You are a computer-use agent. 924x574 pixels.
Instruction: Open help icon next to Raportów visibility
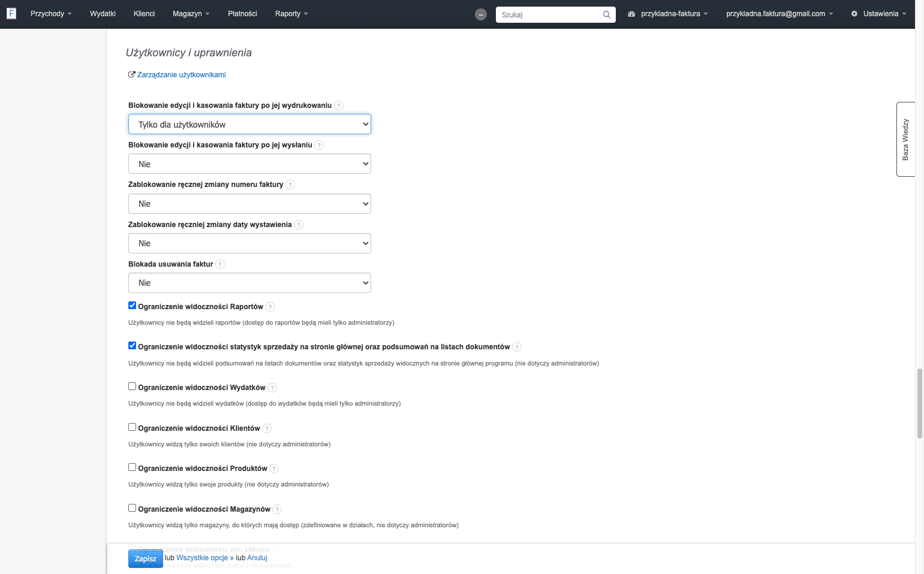[x=270, y=307]
